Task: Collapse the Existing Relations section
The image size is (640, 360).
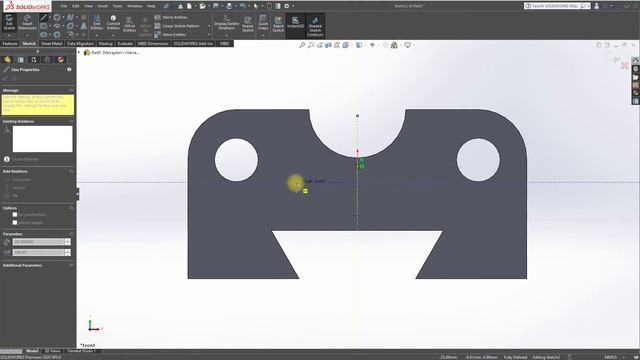Action: 71,121
